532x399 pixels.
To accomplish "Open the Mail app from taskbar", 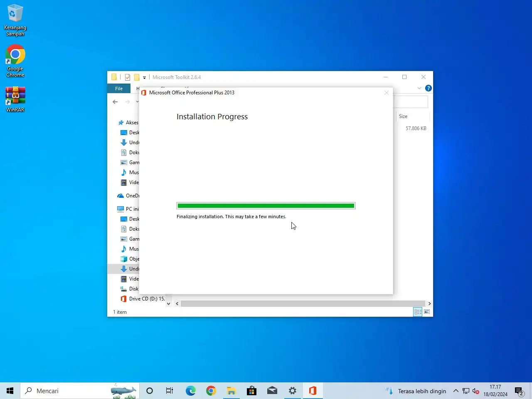I will [272, 391].
